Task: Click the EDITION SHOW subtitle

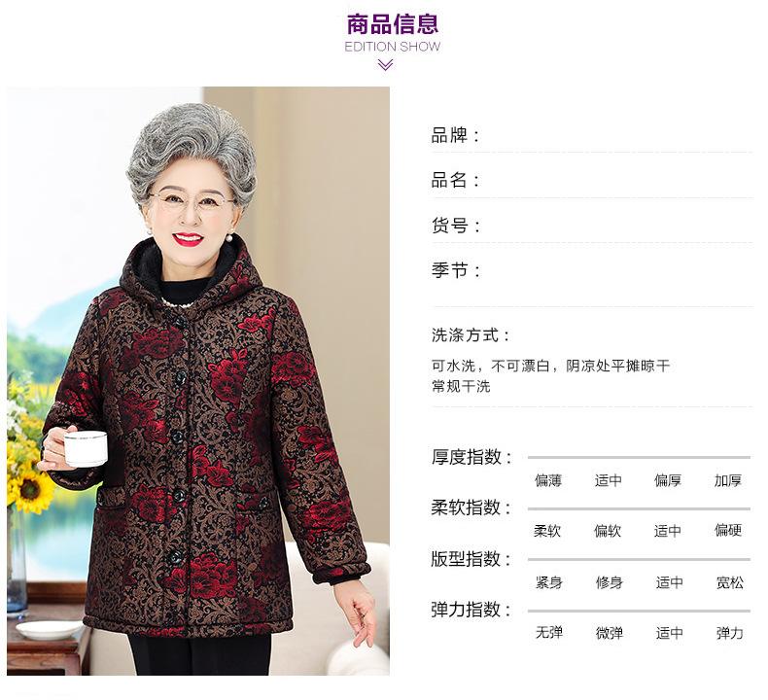Action: click(x=393, y=47)
